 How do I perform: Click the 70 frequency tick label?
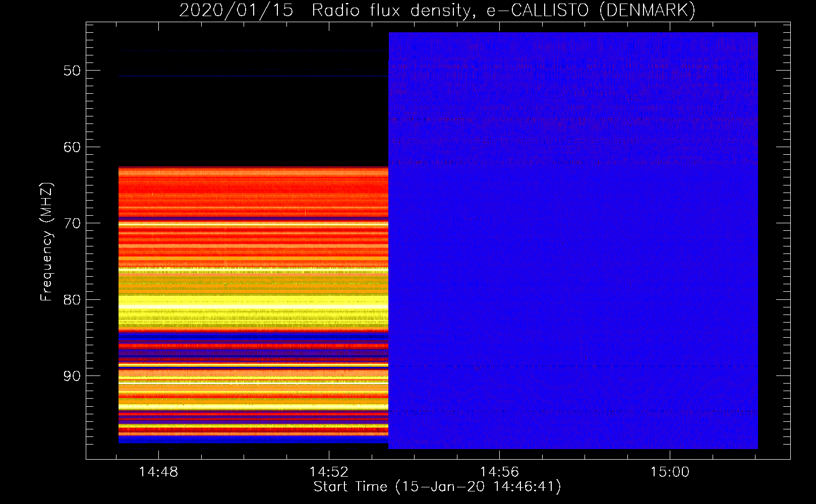click(x=72, y=223)
